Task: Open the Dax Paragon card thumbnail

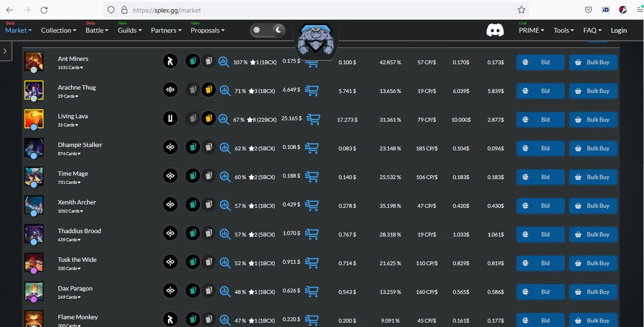Action: 34,291
